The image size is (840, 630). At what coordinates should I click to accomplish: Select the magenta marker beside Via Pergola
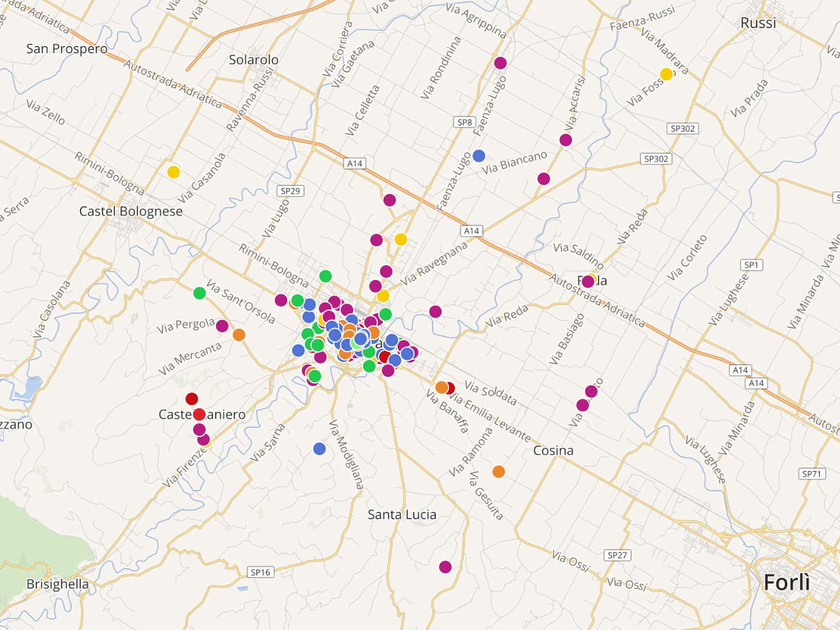(x=222, y=326)
